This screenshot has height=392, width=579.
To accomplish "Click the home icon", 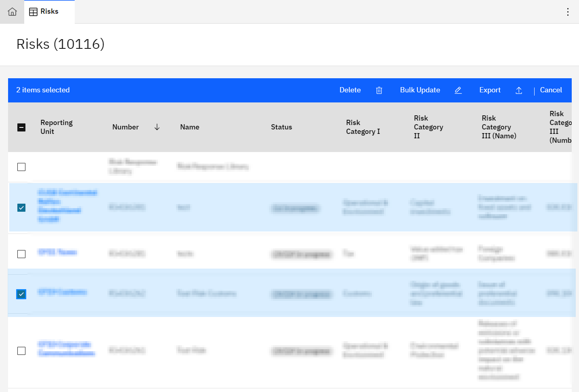I will pos(12,12).
